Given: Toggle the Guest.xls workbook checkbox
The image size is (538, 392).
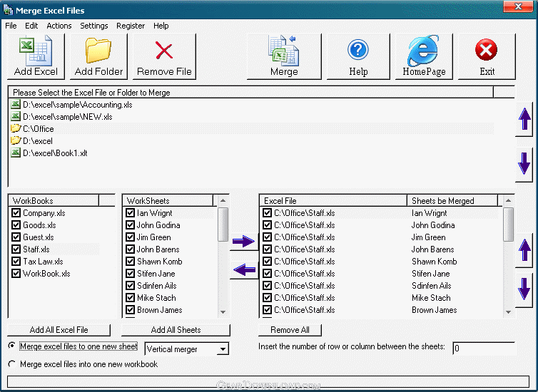Looking at the screenshot, I should click(x=16, y=237).
